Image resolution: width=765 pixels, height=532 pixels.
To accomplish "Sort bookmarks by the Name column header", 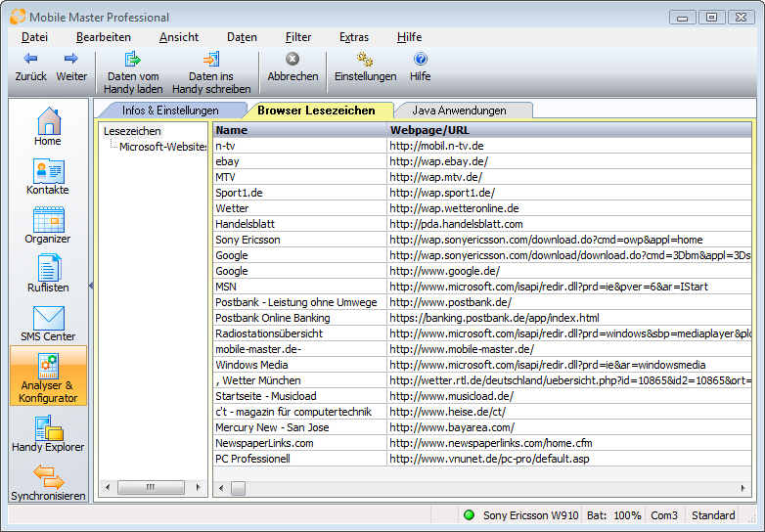I will point(299,130).
